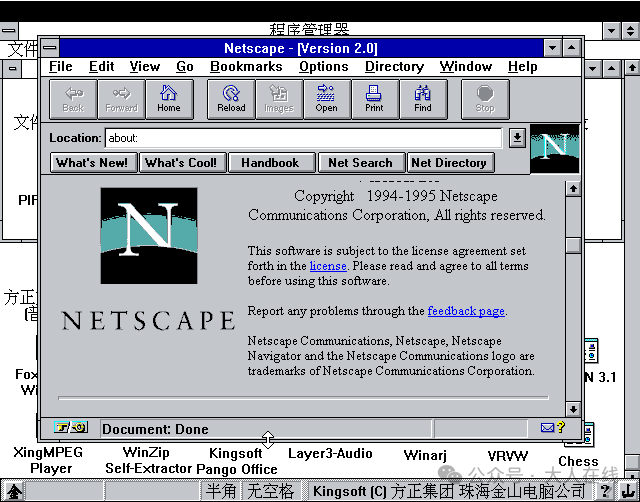
Task: Print the page using Print button
Action: (375, 99)
